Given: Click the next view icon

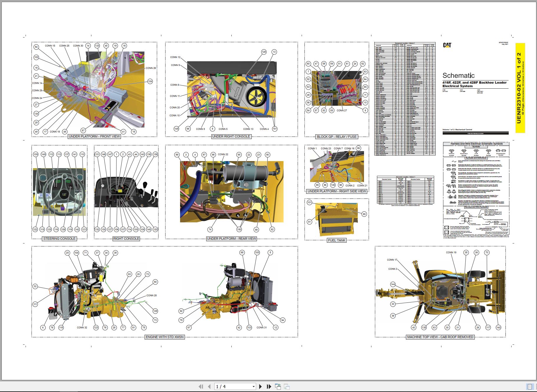Looking at the screenshot, I should pyautogui.click(x=286, y=386).
